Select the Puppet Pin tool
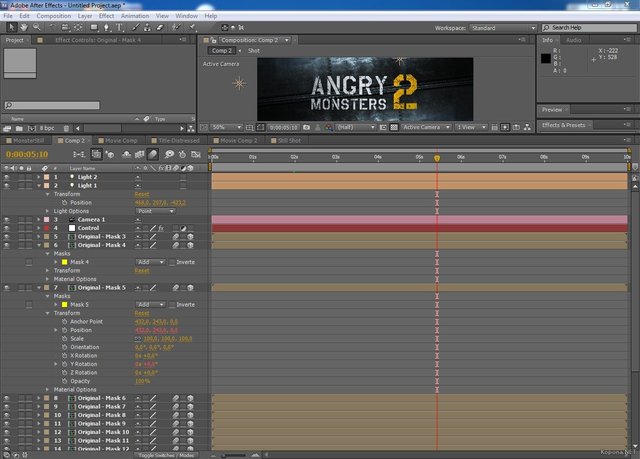Viewport: 640px width, 459px height. (x=192, y=27)
